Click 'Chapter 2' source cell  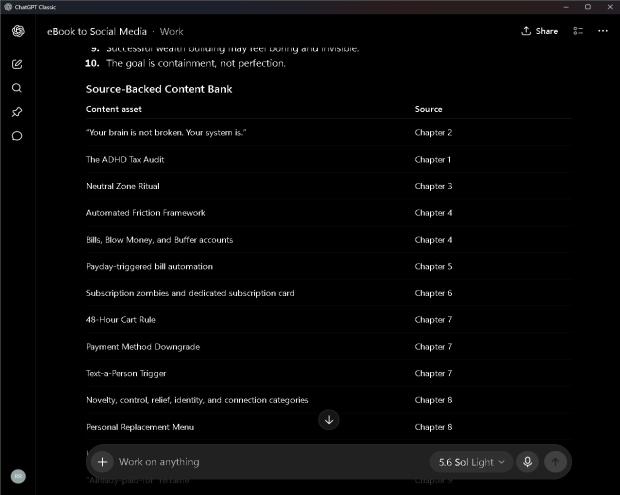433,133
